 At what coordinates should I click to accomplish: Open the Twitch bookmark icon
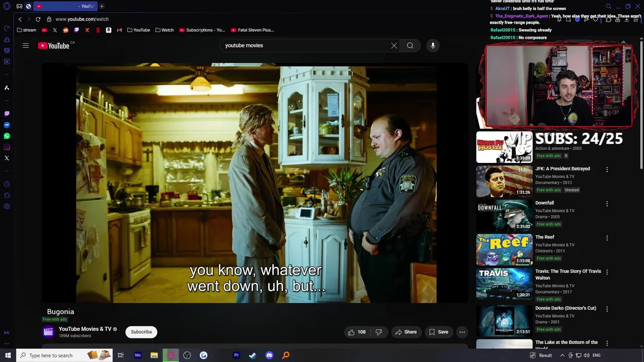click(x=76, y=30)
